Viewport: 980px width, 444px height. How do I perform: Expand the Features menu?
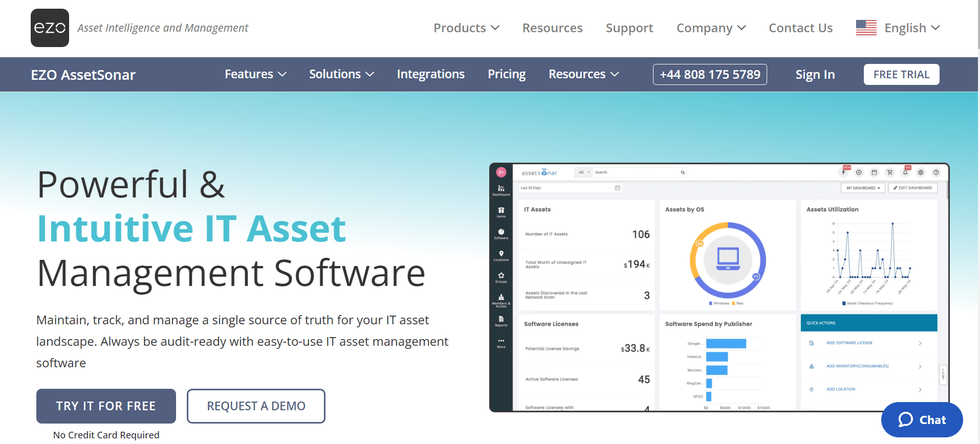255,74
